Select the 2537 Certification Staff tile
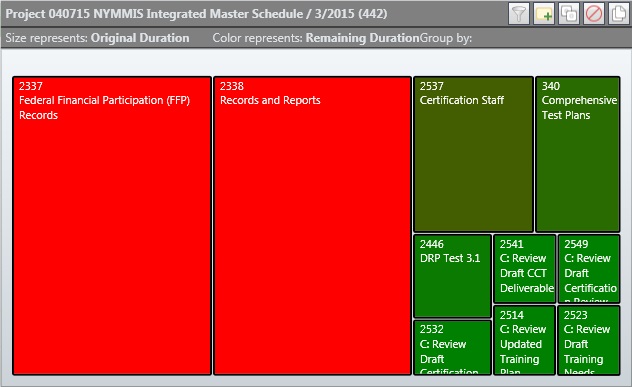Viewport: 632px width, 387px height. tap(474, 154)
